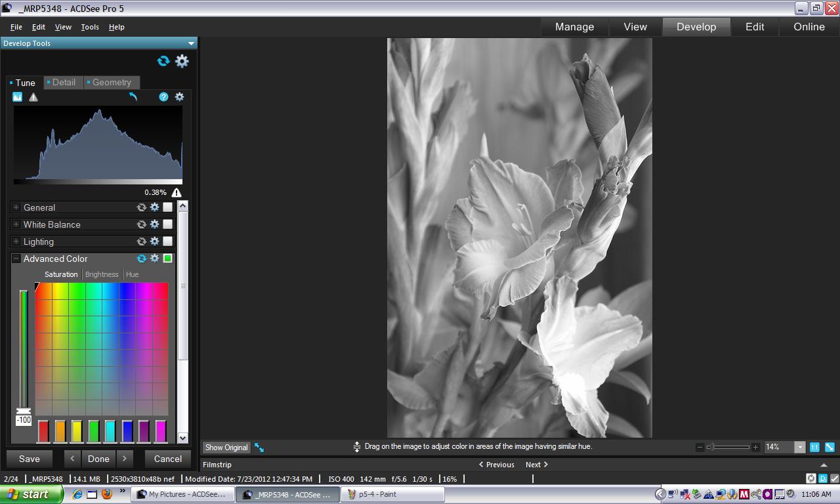
Task: Disable the Advanced Color green checkbox
Action: point(168,259)
